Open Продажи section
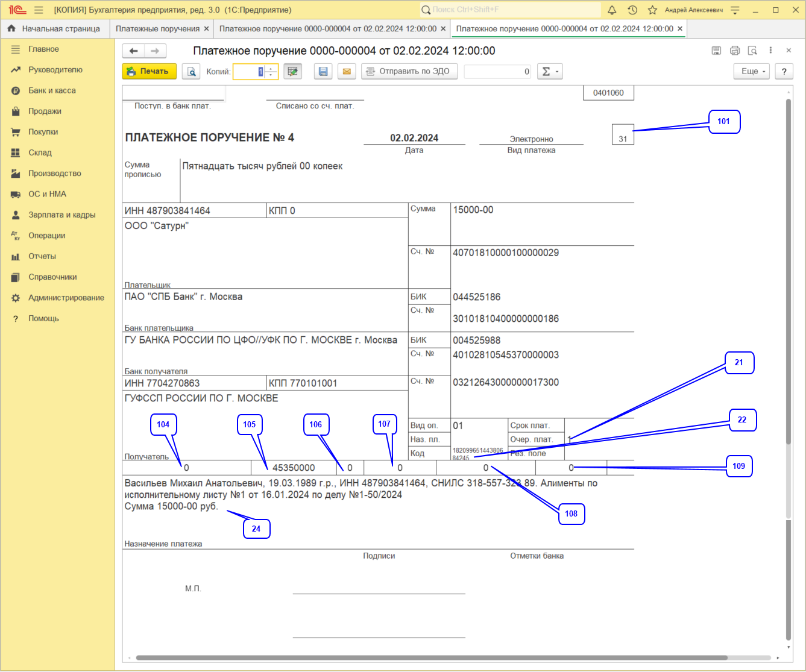Viewport: 806px width, 672px height. point(57,111)
